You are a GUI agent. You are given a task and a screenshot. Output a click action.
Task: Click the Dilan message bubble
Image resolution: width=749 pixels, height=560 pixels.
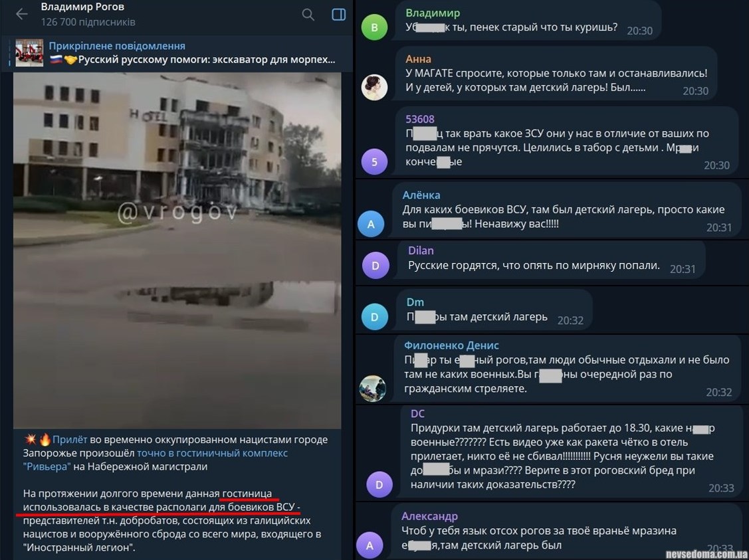click(551, 259)
